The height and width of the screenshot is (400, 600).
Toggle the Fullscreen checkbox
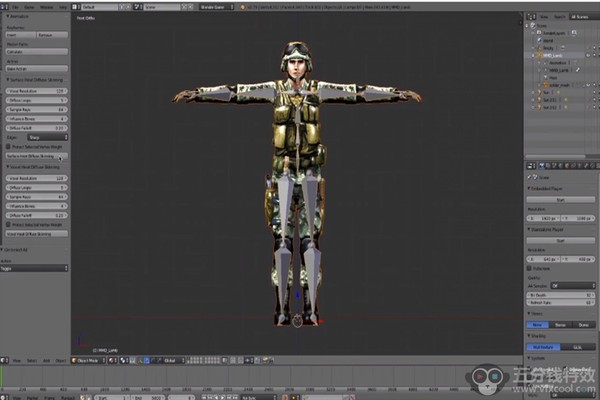tap(530, 268)
